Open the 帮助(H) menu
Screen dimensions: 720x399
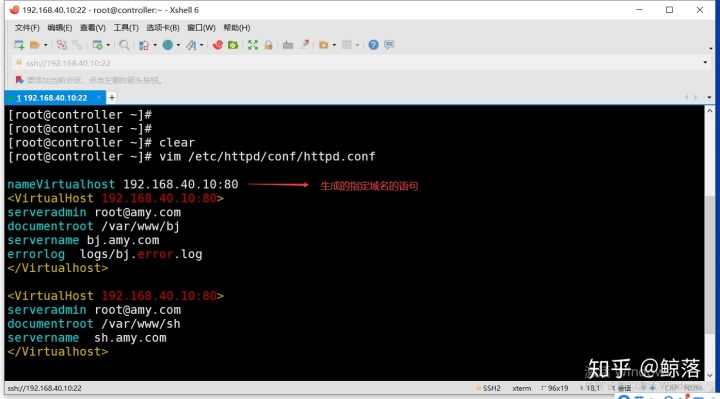[x=237, y=28]
